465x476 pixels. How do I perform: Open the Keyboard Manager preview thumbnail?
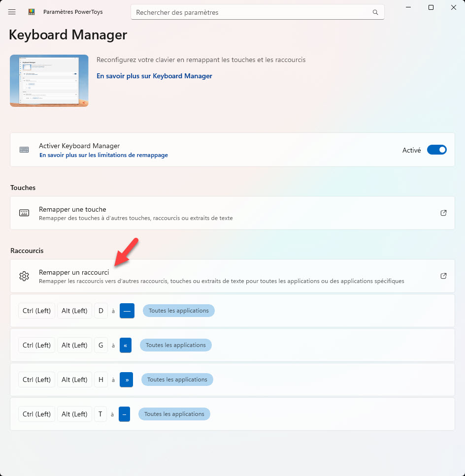(49, 81)
